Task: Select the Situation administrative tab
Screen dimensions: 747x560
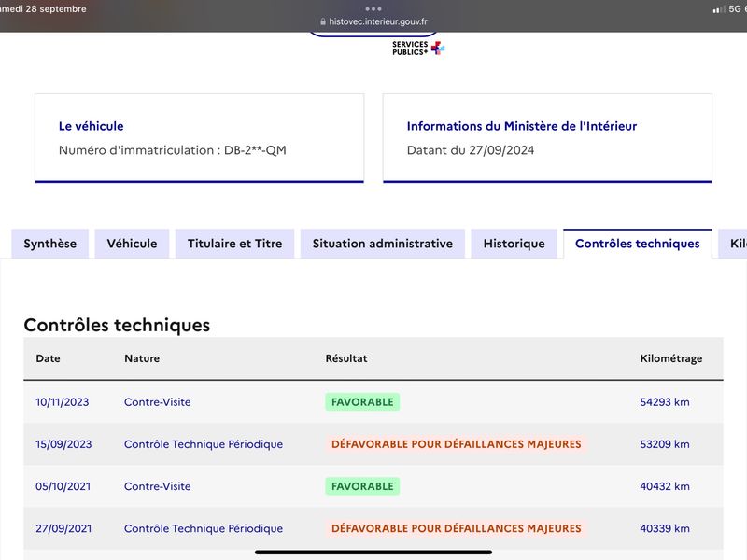Action: coord(383,244)
